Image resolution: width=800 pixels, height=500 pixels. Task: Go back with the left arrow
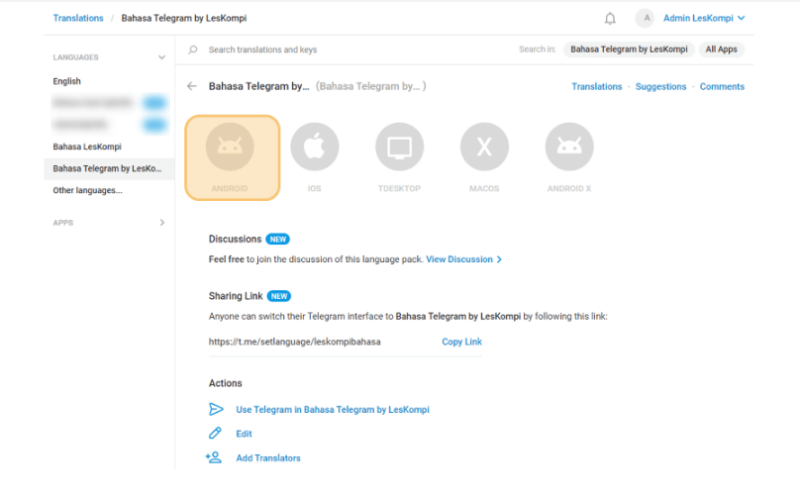pyautogui.click(x=192, y=86)
